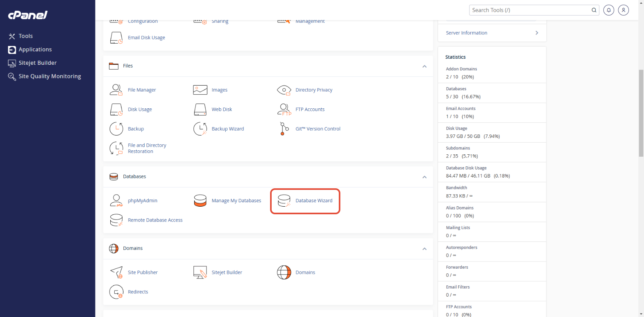Open the FTP Accounts link

pos(310,110)
